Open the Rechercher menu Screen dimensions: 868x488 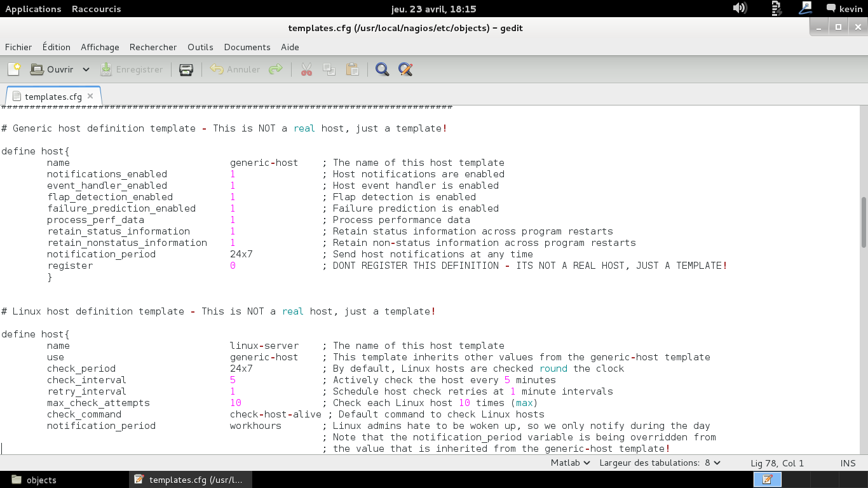(x=153, y=47)
